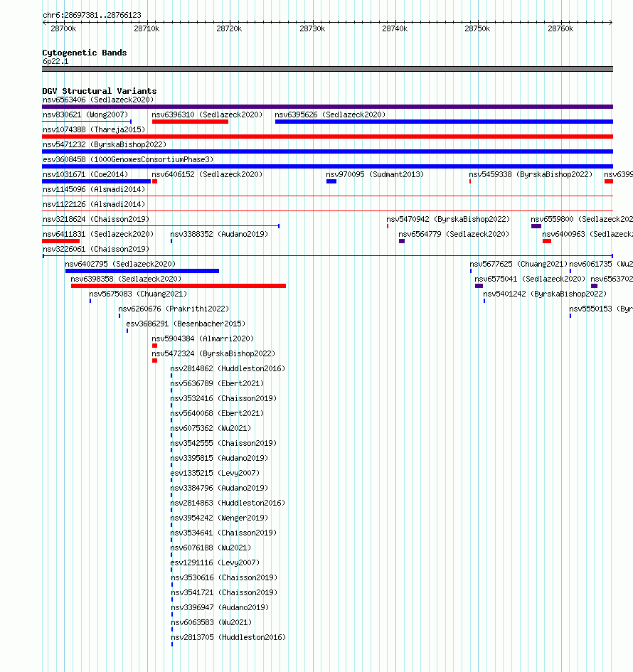The image size is (633, 672).
Task: Click nsv5471232 (ByrskaBishop2022) label
Action: [x=105, y=145]
